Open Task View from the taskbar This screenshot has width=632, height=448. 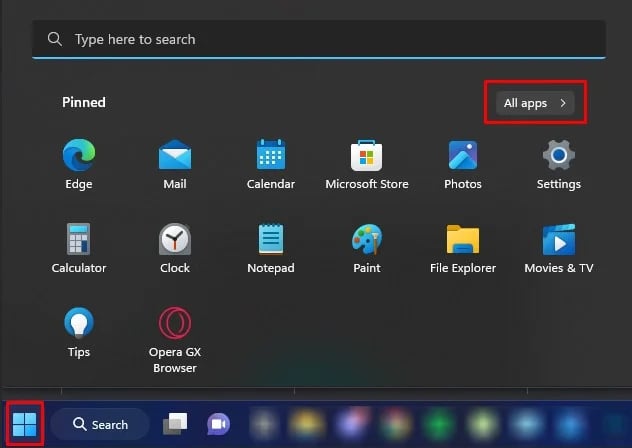175,424
